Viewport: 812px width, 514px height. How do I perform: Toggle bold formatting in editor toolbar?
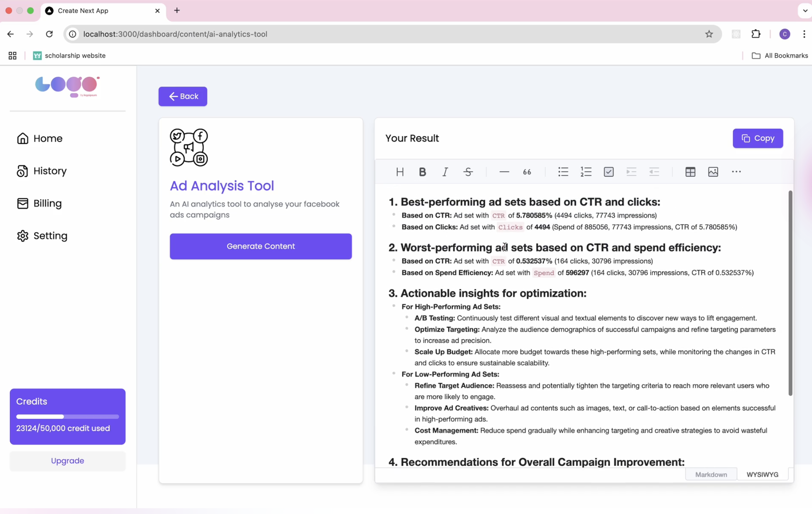pos(422,172)
